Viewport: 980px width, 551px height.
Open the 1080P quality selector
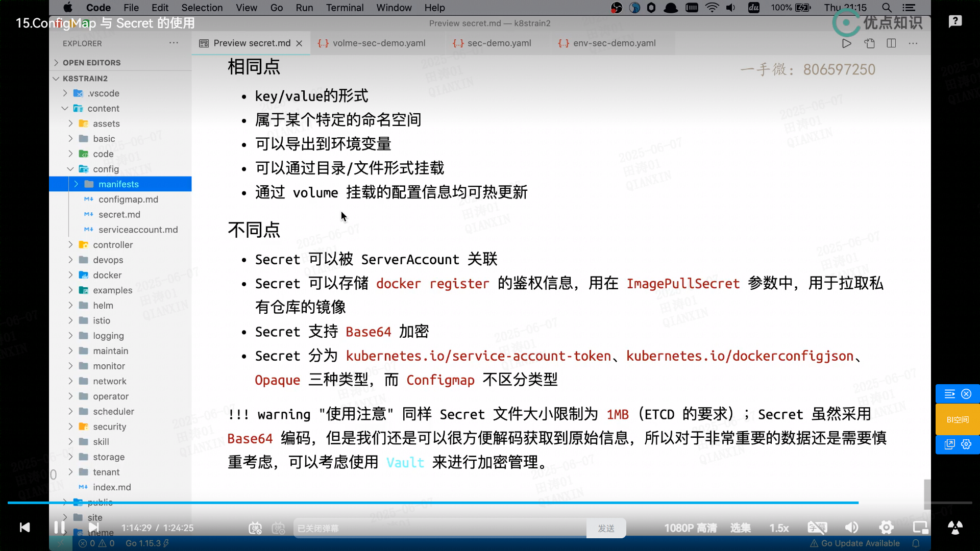point(690,528)
